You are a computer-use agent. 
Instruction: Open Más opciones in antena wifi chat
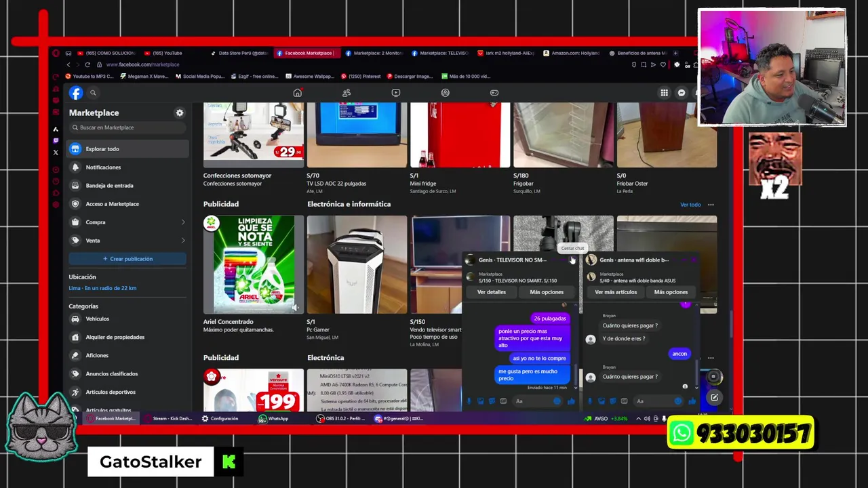coord(671,292)
